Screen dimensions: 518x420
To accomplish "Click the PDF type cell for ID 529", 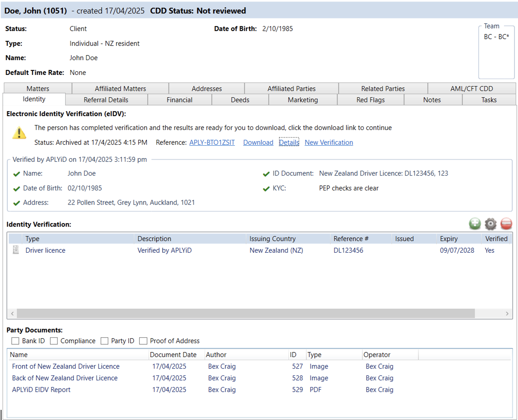I will coord(315,390).
